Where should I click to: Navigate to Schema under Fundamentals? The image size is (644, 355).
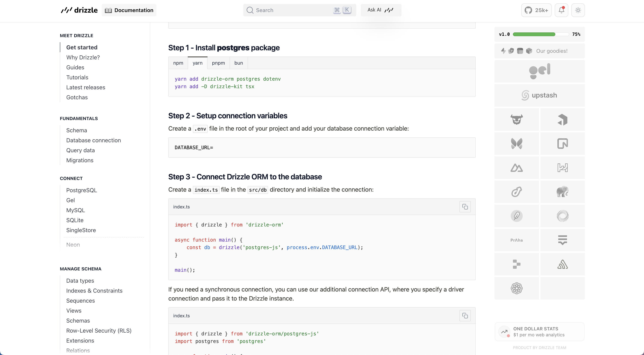click(x=76, y=130)
